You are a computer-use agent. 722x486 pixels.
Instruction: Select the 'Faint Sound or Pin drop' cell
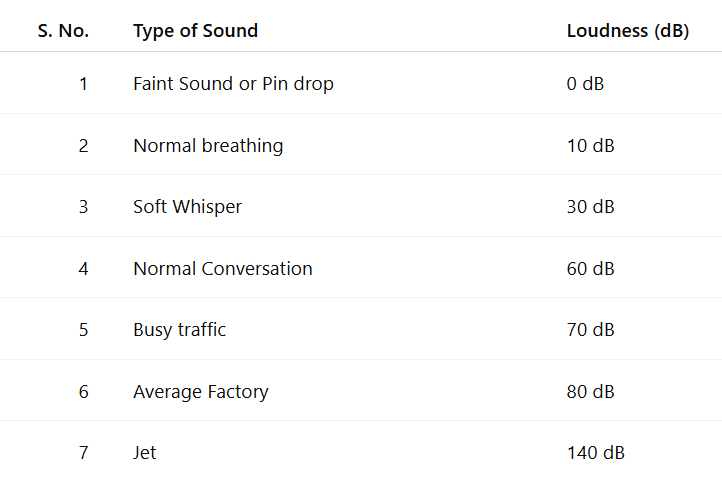click(x=233, y=84)
